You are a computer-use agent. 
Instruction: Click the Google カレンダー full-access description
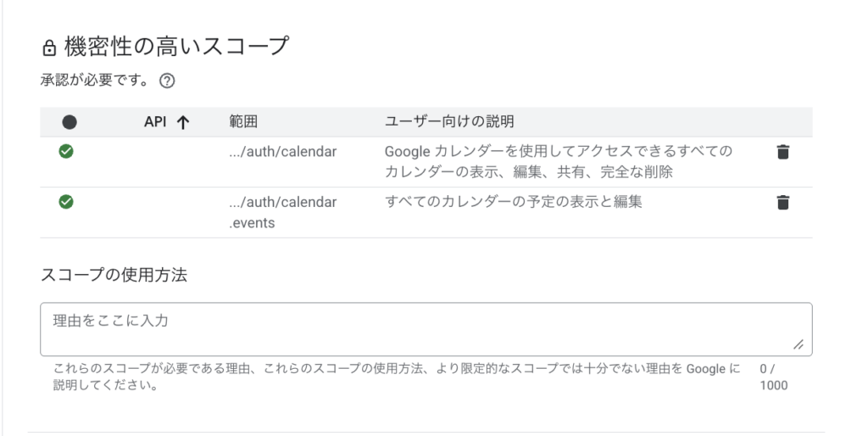click(558, 161)
